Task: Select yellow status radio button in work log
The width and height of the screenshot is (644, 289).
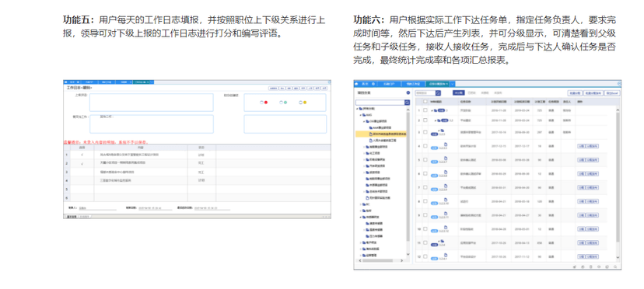Action: (301, 103)
